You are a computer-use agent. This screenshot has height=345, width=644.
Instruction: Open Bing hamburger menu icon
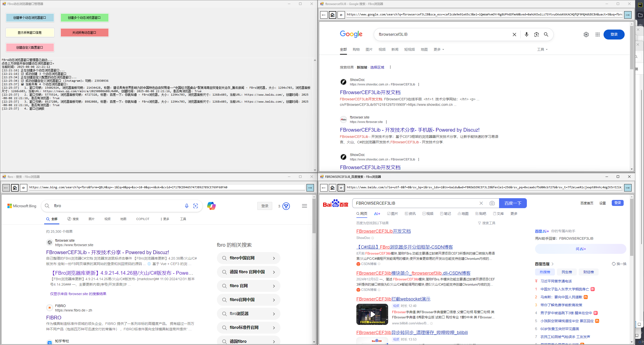click(x=304, y=206)
